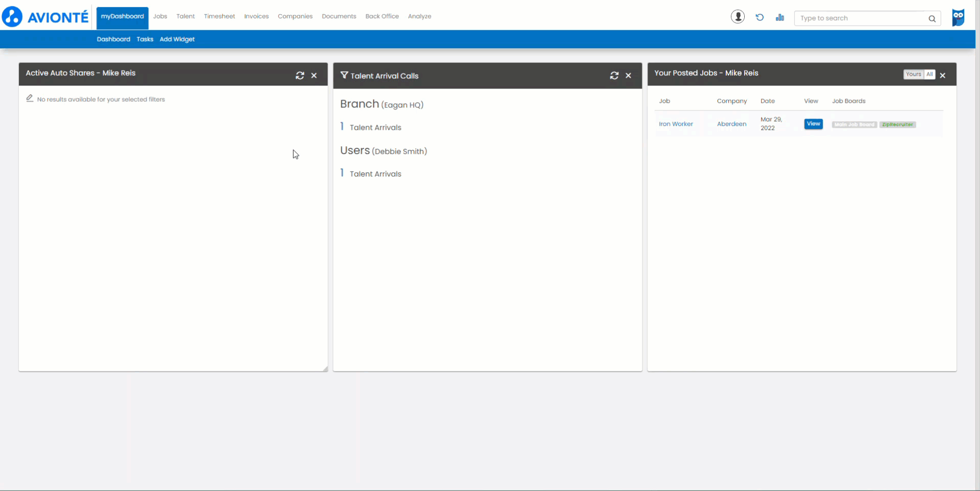
Task: Refresh the Active Auto Shares widget
Action: (x=300, y=75)
